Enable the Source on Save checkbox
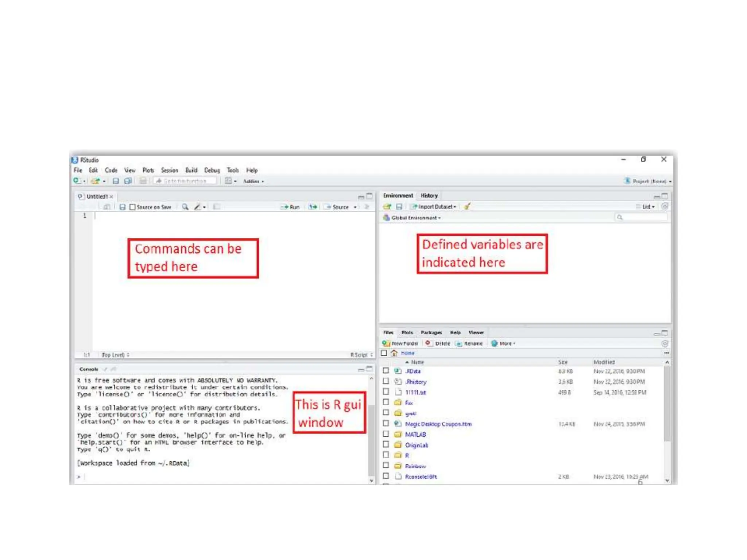The width and height of the screenshot is (747, 560). 133,207
